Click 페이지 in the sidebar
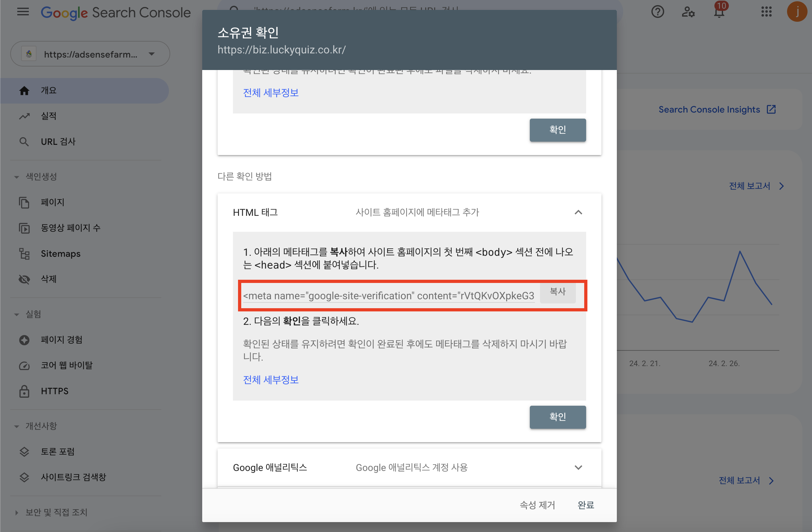 coord(84,203)
